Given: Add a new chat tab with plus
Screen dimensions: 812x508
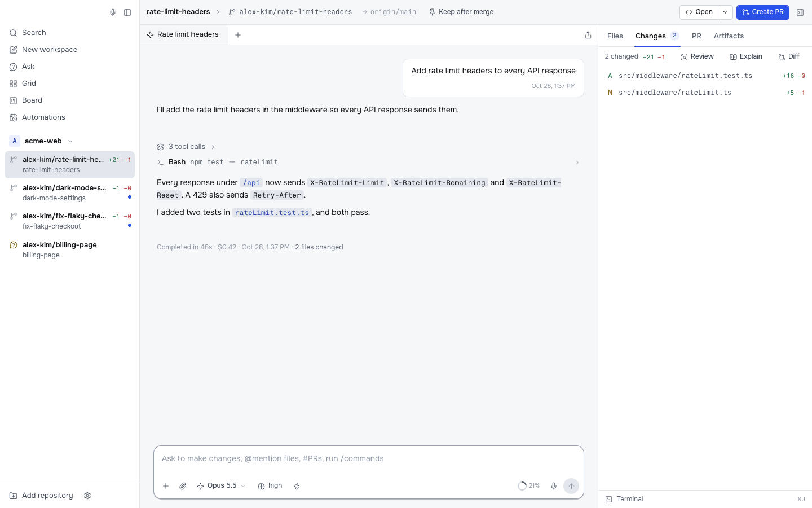Looking at the screenshot, I should (238, 35).
